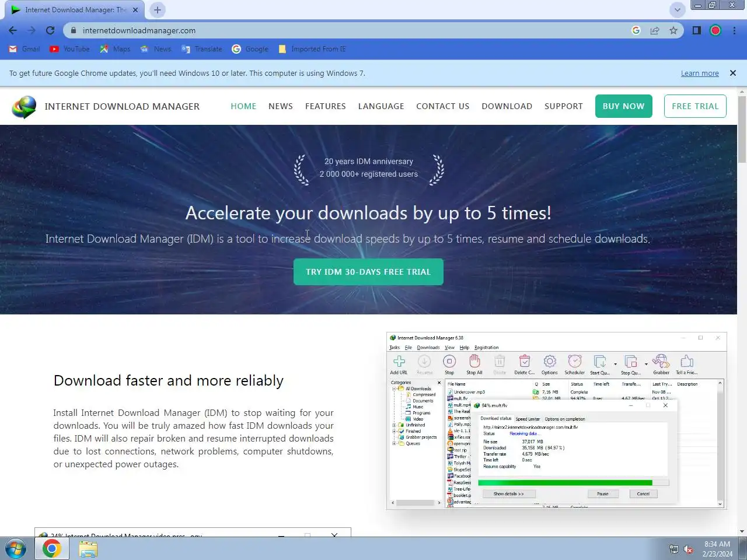Click the IDM application screenshot image
The height and width of the screenshot is (560, 747).
tap(557, 421)
